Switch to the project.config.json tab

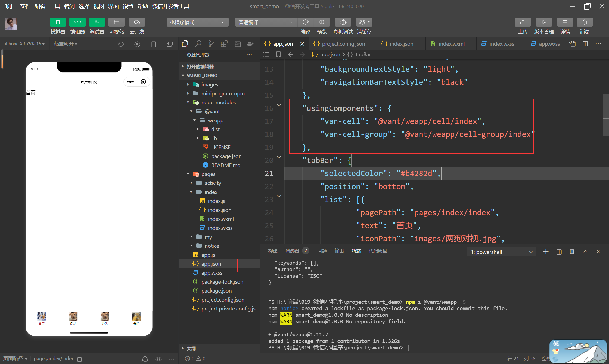[343, 44]
